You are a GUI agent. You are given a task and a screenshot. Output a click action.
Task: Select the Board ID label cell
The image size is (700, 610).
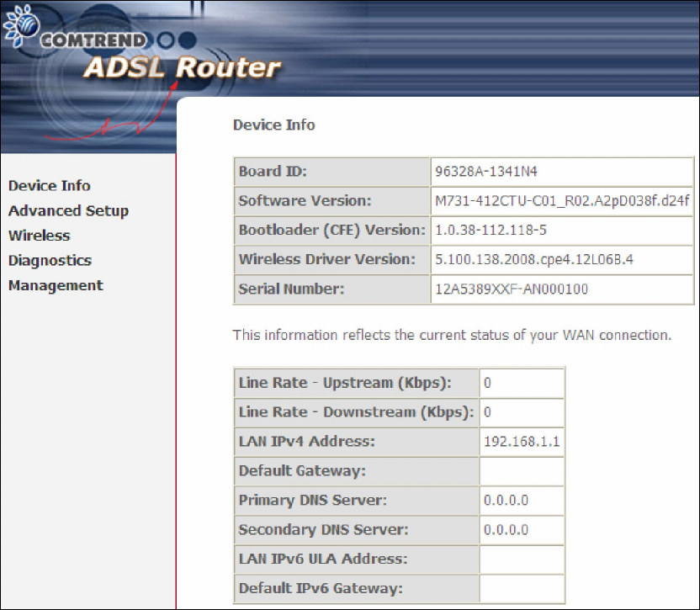pyautogui.click(x=331, y=172)
